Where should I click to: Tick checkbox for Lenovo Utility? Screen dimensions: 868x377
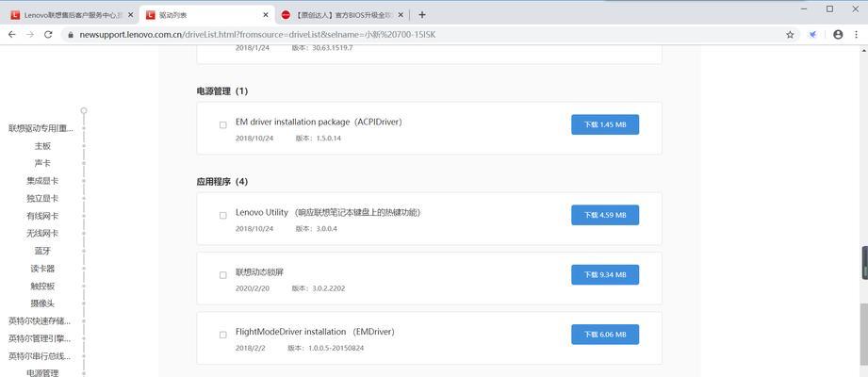[x=223, y=215]
